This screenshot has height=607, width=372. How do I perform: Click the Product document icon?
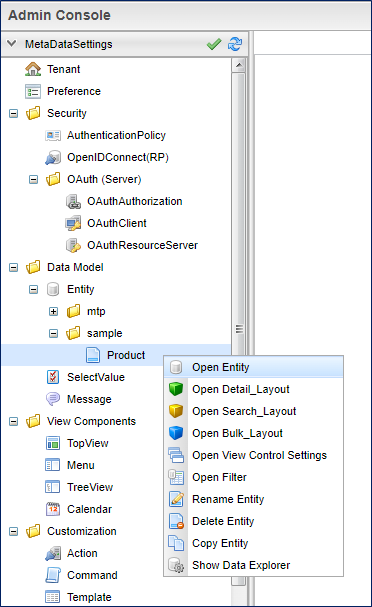click(93, 355)
